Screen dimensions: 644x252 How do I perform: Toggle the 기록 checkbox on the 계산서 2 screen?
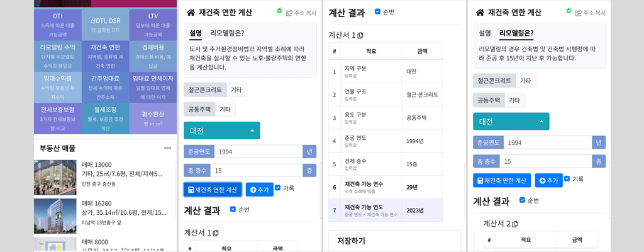[x=567, y=178]
